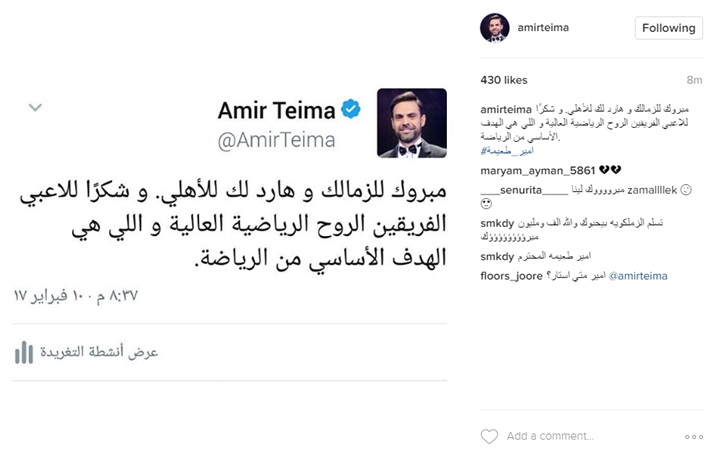
Task: Open the @amirteima mention in floors_joore's comment
Action: click(638, 276)
